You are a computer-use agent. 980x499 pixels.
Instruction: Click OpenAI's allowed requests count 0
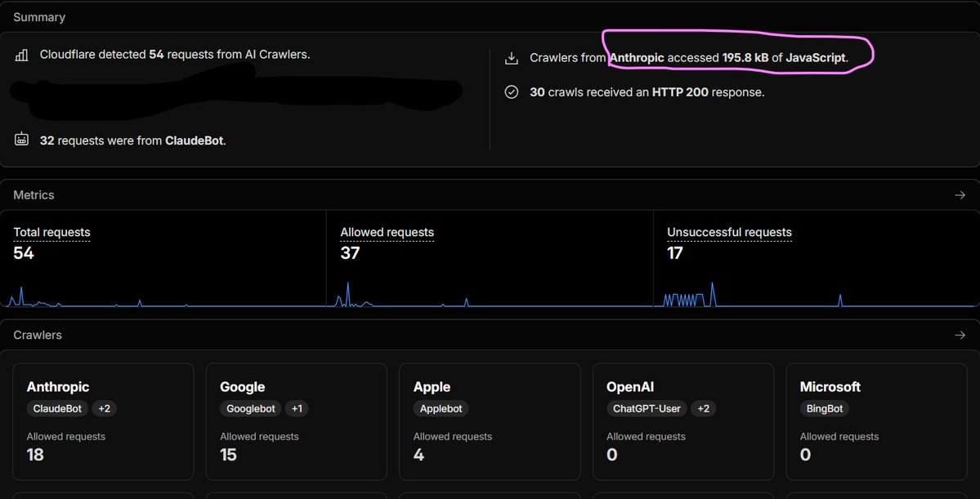[612, 455]
